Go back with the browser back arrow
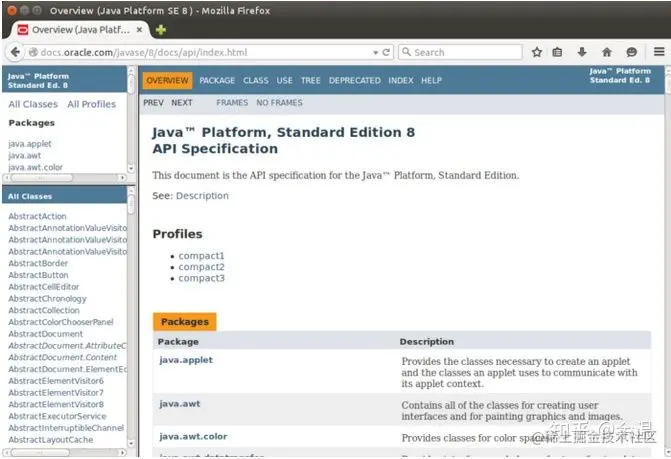671x459 pixels. (15, 52)
